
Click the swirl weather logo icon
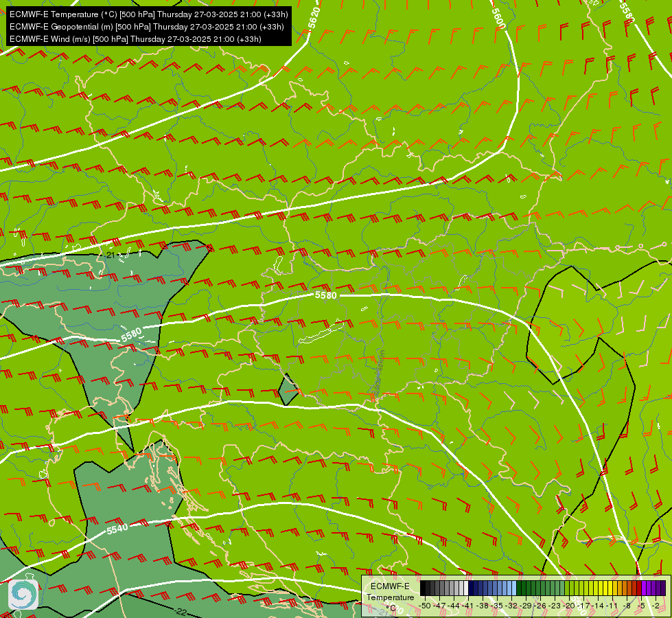click(x=23, y=594)
